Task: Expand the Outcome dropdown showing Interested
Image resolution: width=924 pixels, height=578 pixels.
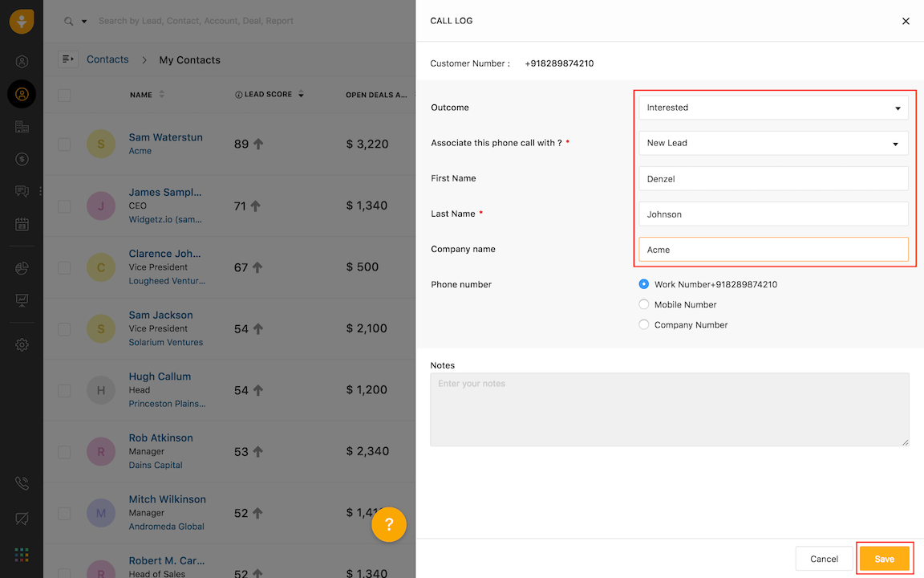Action: click(773, 108)
